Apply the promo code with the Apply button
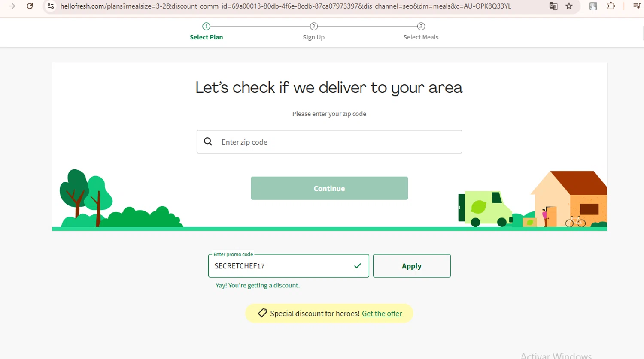Image resolution: width=644 pixels, height=359 pixels. point(412,266)
